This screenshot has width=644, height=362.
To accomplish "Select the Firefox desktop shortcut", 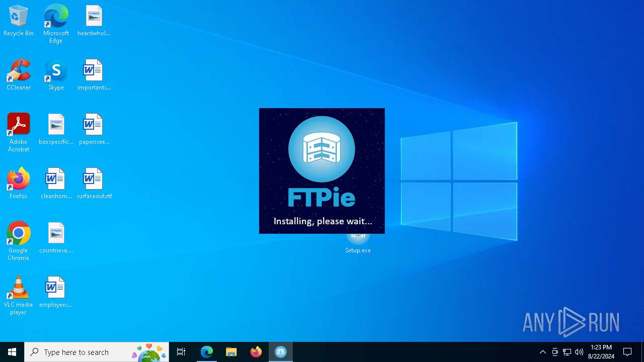I will (19, 184).
